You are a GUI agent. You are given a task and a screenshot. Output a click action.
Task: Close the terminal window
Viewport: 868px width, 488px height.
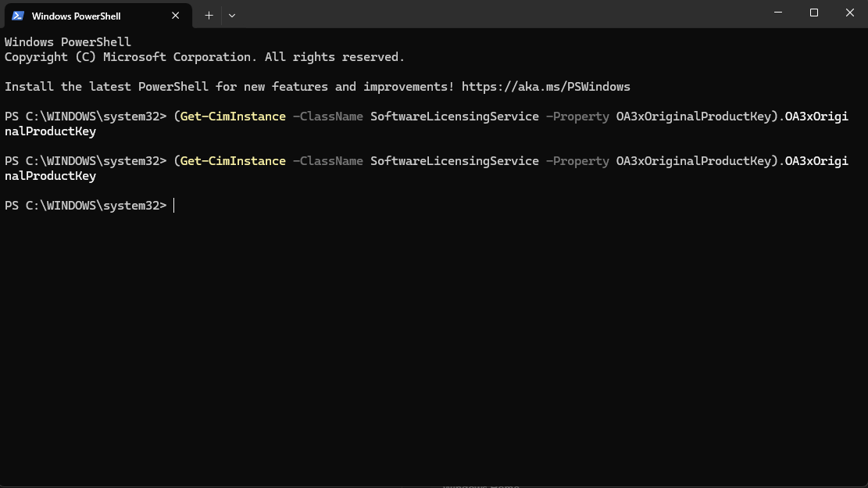pos(850,13)
